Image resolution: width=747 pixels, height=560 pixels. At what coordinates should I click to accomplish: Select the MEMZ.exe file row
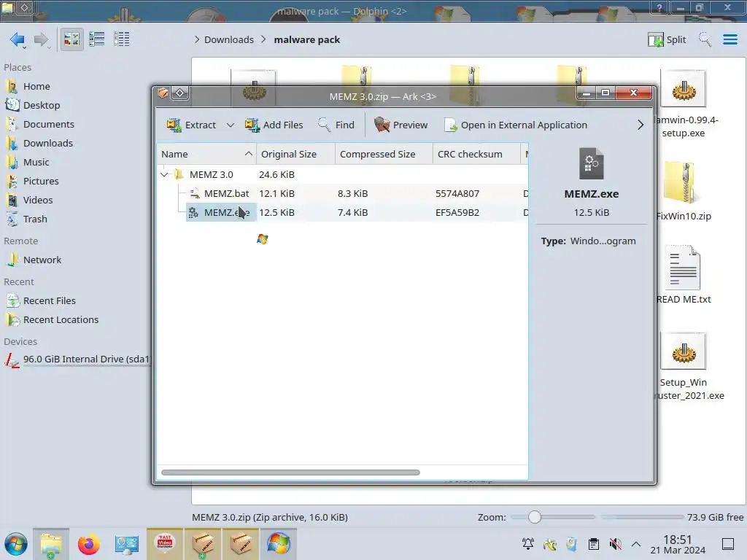tap(342, 212)
